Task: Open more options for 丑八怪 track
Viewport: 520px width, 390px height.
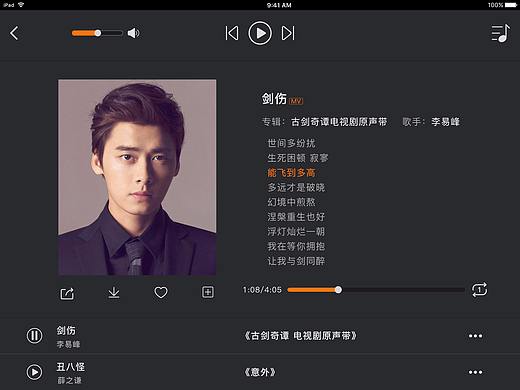Action: [x=475, y=372]
